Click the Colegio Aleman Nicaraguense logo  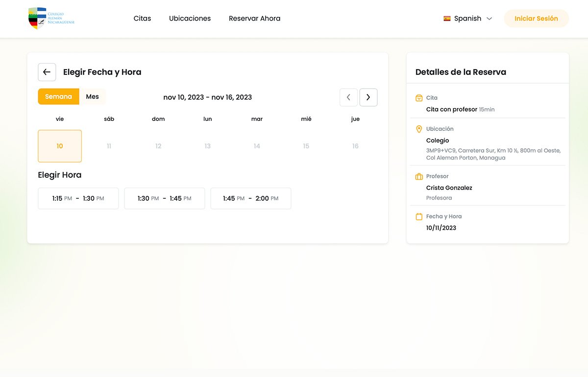[51, 19]
